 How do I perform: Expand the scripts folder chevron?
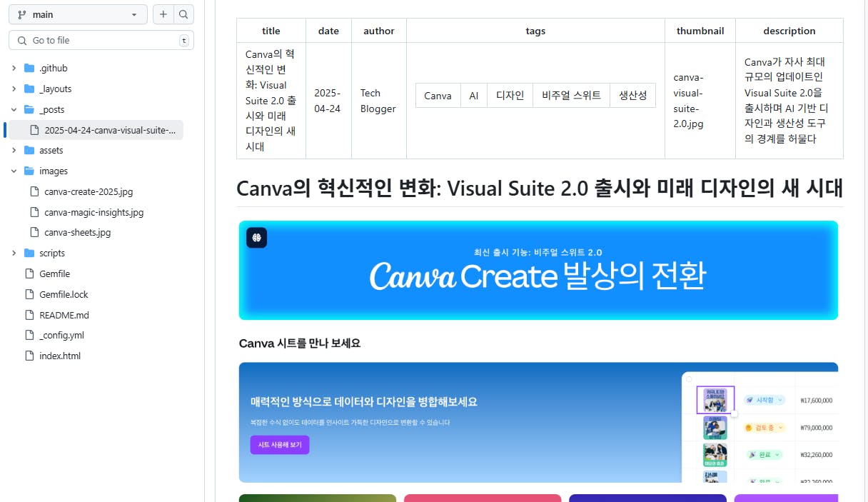tap(14, 253)
